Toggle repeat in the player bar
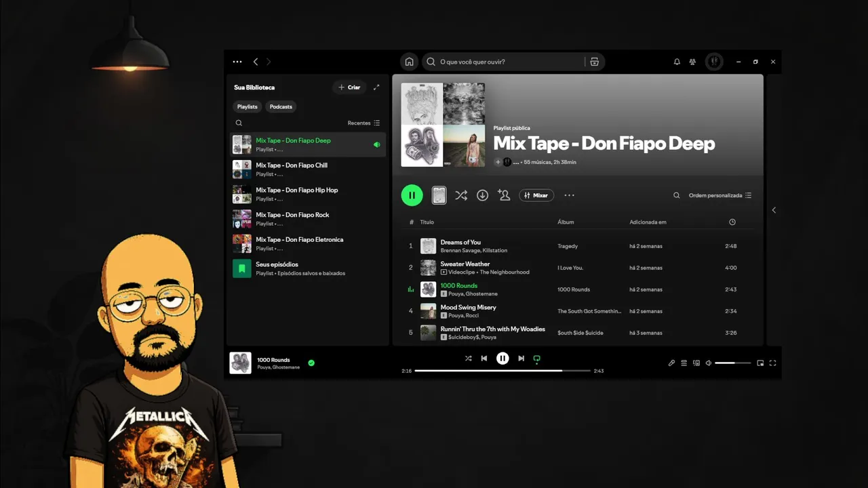The width and height of the screenshot is (868, 488). tap(537, 359)
